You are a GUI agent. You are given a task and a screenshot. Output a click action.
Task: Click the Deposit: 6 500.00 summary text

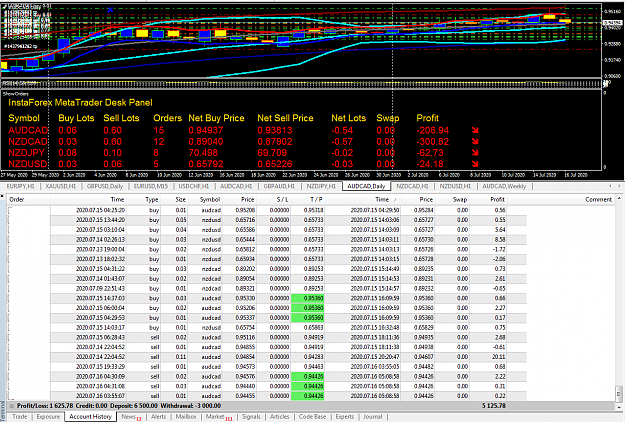pyautogui.click(x=134, y=406)
